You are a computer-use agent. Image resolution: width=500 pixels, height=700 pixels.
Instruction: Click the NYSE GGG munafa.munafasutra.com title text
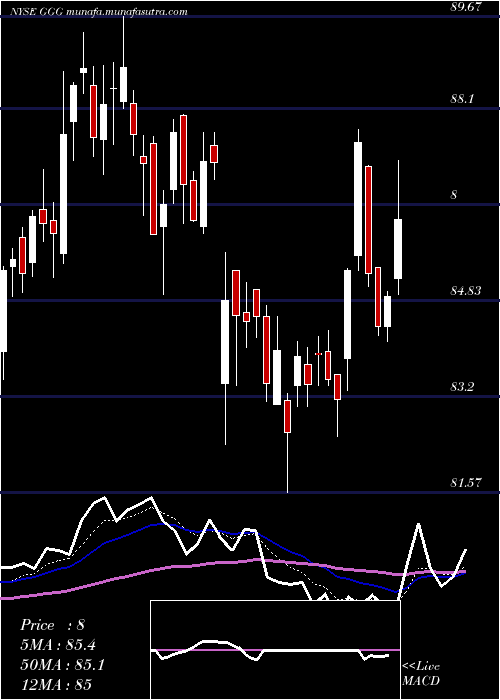pos(98,12)
